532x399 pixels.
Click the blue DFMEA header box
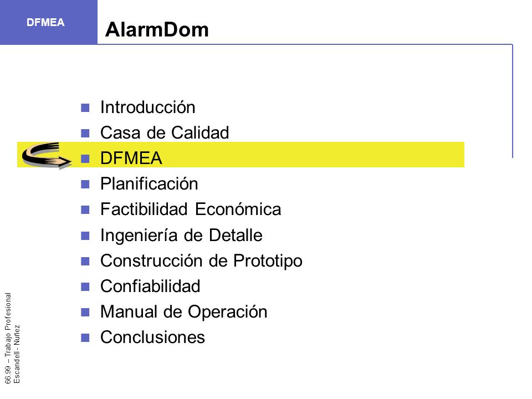coord(49,22)
